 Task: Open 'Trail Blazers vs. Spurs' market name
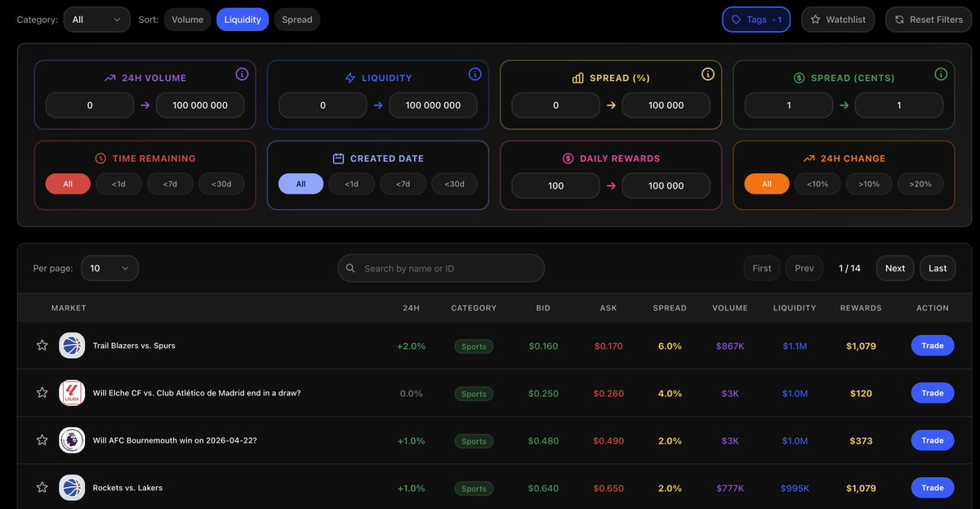point(134,346)
